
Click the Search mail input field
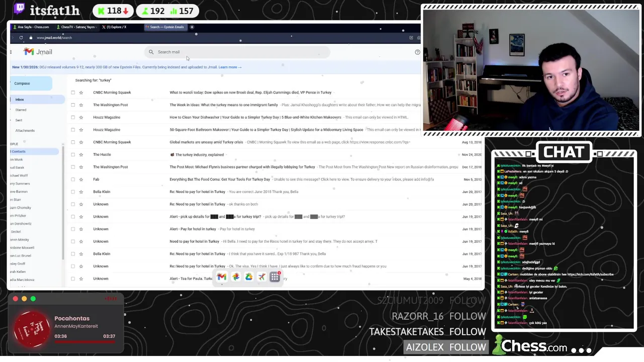(236, 52)
